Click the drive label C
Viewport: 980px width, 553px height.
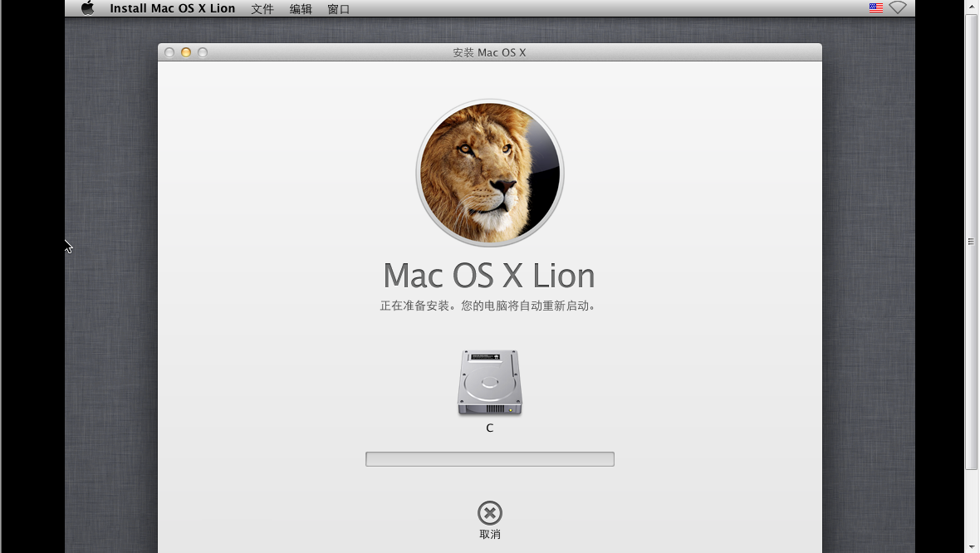coord(490,428)
